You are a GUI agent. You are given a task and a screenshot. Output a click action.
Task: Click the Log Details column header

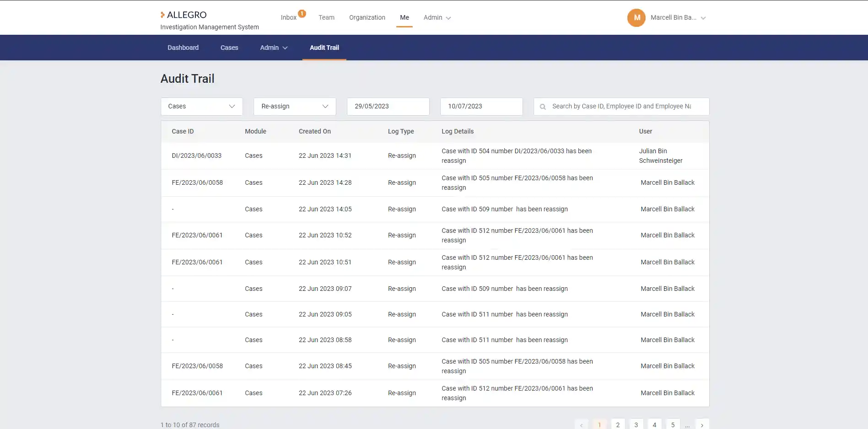click(458, 131)
